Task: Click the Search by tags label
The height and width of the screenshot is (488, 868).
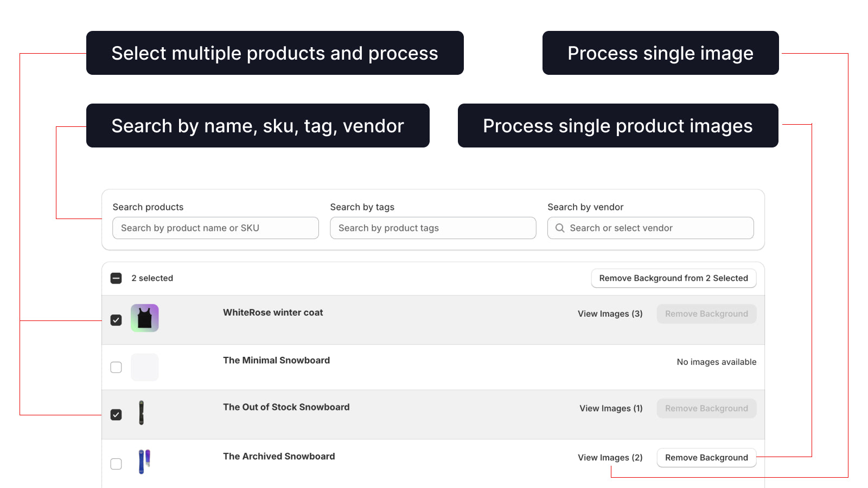Action: [x=362, y=207]
